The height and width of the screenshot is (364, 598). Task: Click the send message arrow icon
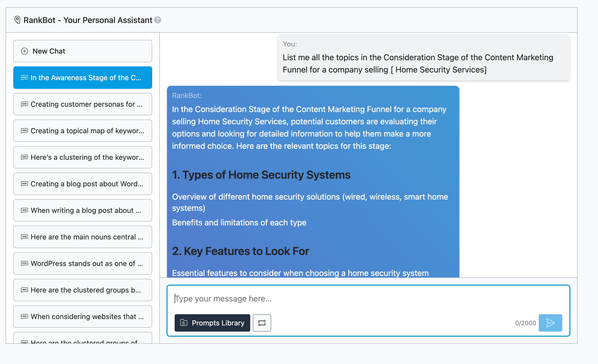550,323
